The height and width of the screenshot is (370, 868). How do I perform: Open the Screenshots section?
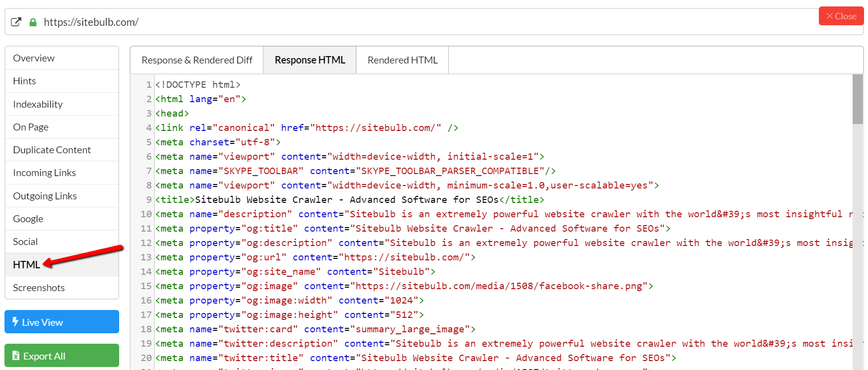pyautogui.click(x=39, y=288)
